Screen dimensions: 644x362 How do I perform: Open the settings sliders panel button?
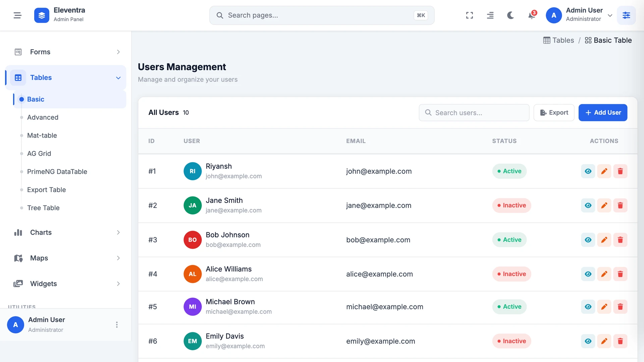(x=626, y=15)
